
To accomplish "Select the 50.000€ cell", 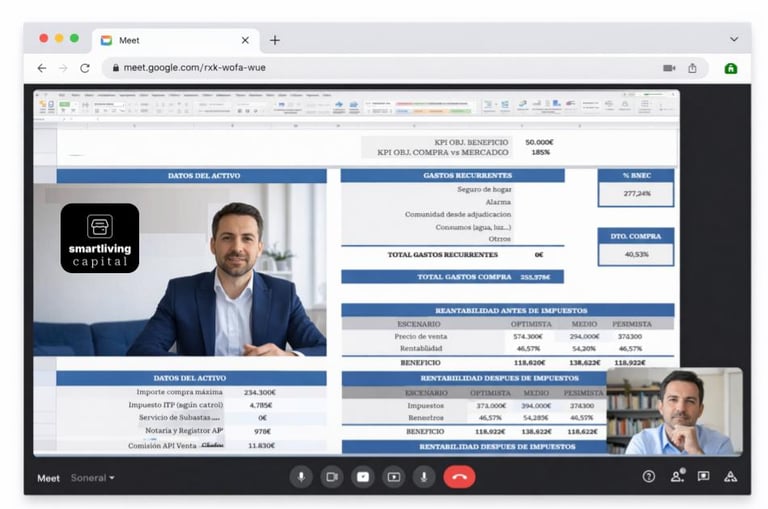I will click(x=539, y=142).
